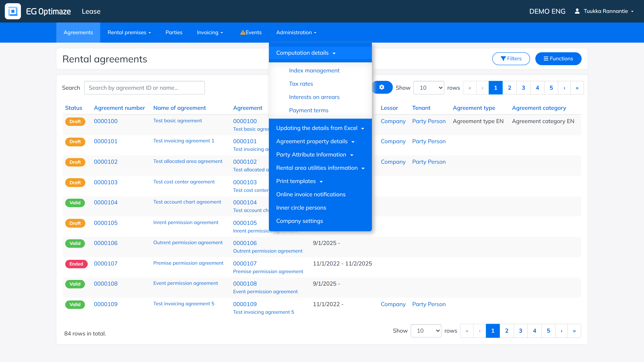Go to page 3 in top pagination

(x=523, y=88)
